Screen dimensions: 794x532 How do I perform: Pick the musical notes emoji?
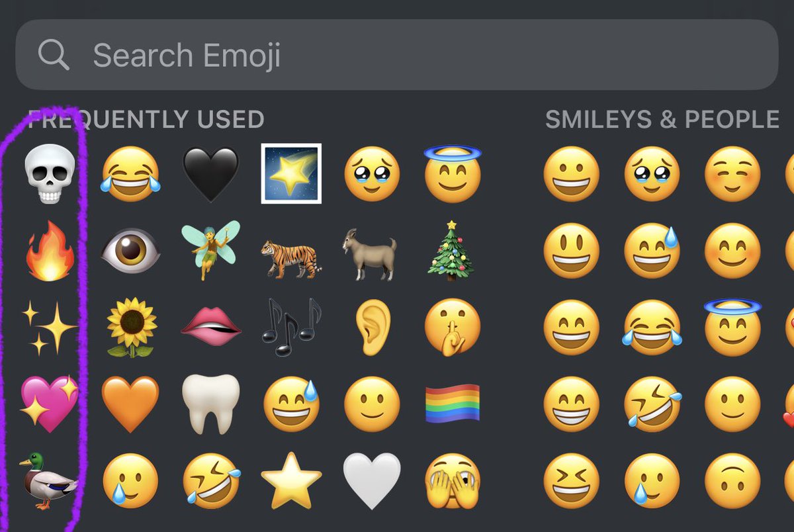pos(292,327)
